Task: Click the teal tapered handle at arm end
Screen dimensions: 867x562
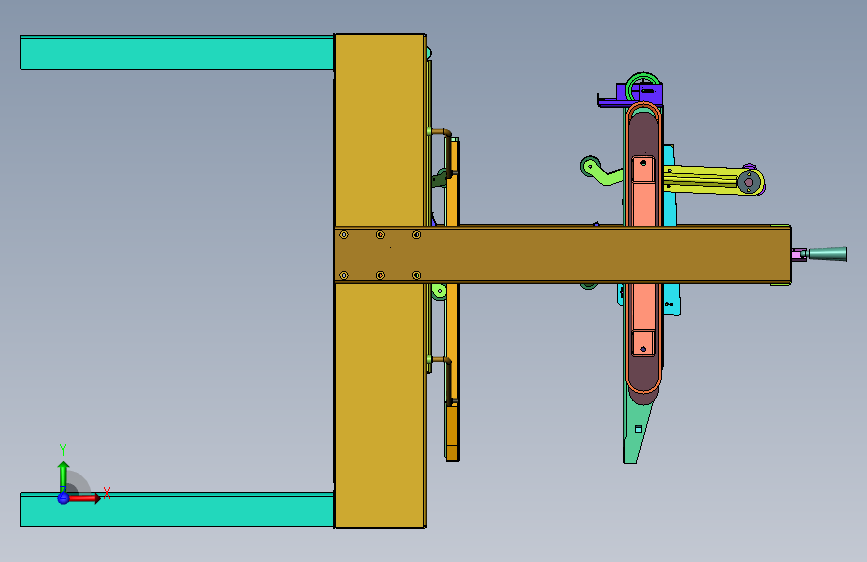Action: 827,254
